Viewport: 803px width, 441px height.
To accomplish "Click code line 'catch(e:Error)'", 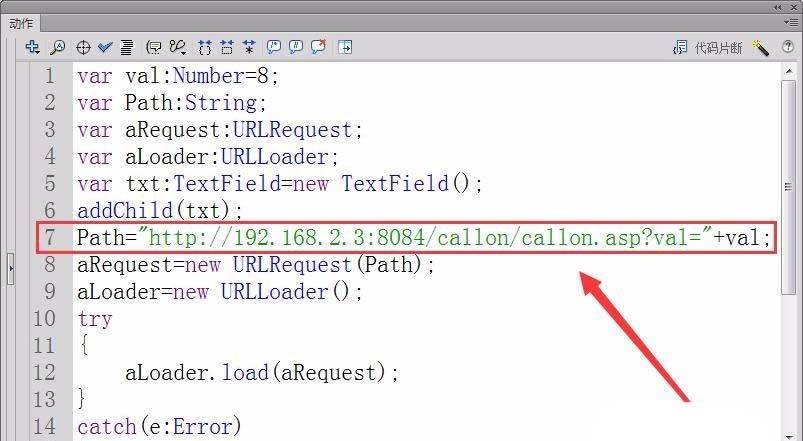I will 159,426.
